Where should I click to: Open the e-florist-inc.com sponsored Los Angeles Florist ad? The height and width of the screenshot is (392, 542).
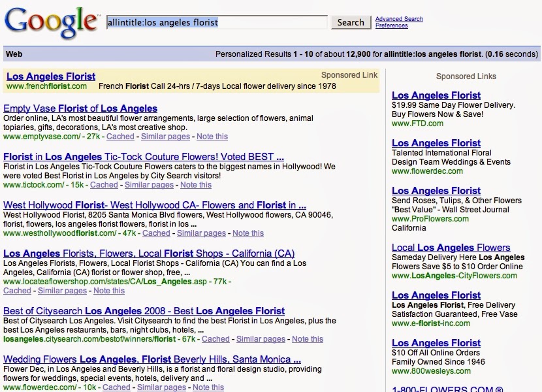pyautogui.click(x=436, y=295)
